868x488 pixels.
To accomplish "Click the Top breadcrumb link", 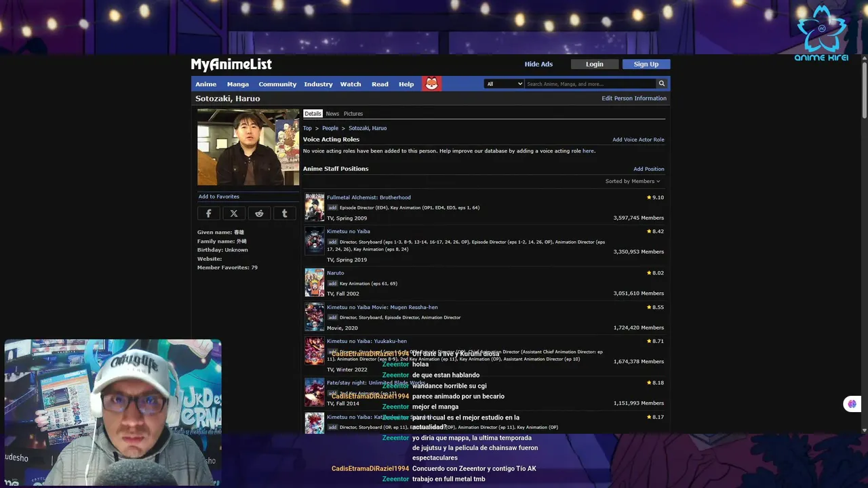I will pyautogui.click(x=307, y=128).
